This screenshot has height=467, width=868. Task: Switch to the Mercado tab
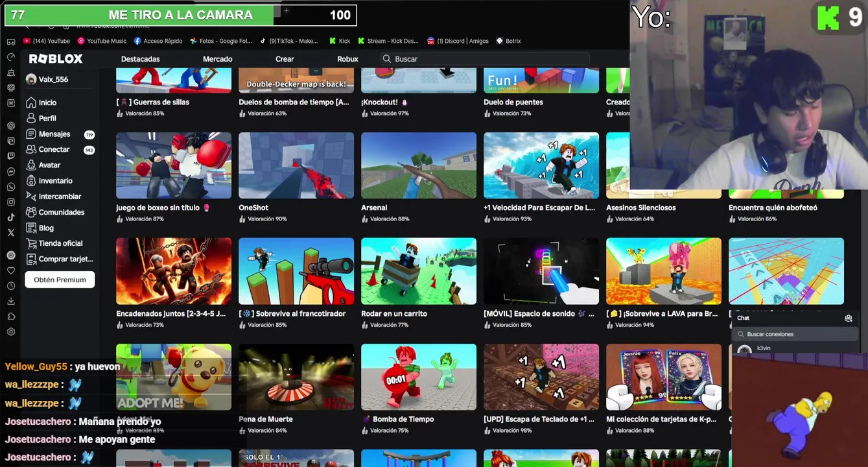[x=218, y=59]
